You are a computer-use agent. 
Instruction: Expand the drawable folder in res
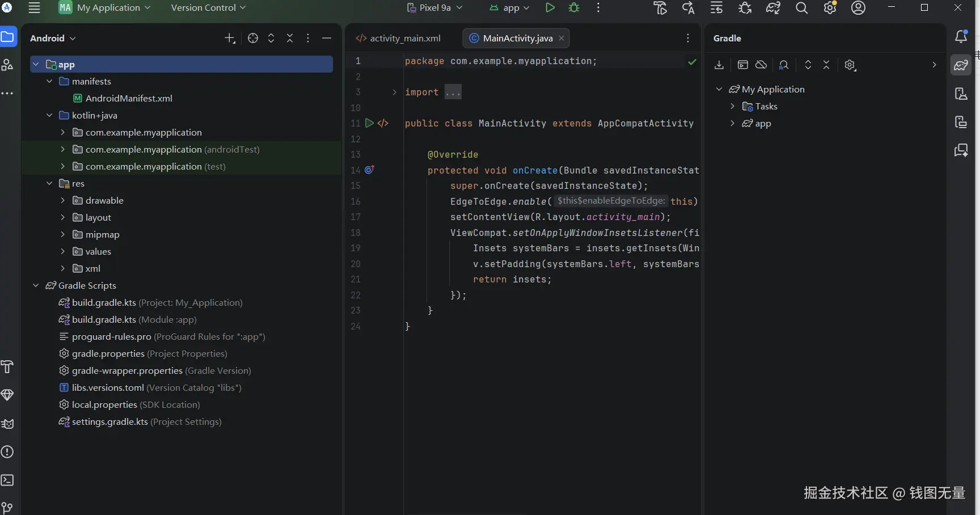pyautogui.click(x=62, y=201)
